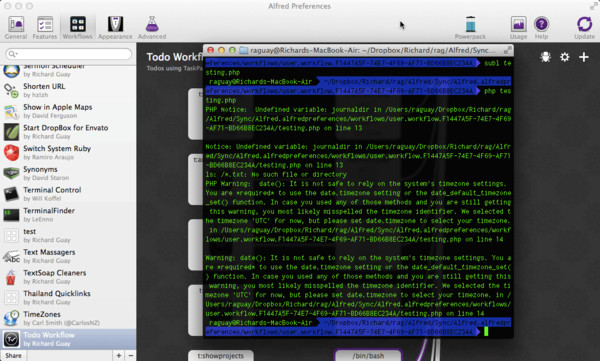Toggle Alfred Preferences fullscreen arrows
Image resolution: width=600 pixels, height=361 pixels.
[x=593, y=6]
